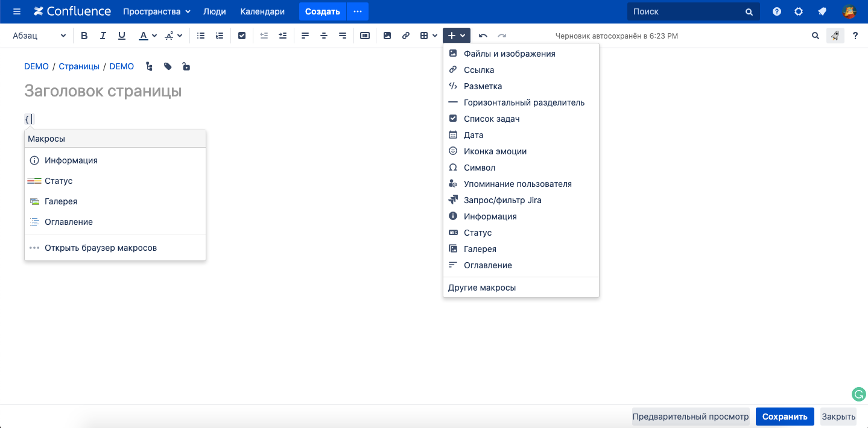Viewport: 868px width, 428px height.
Task: Open page layout options
Action: click(365, 36)
